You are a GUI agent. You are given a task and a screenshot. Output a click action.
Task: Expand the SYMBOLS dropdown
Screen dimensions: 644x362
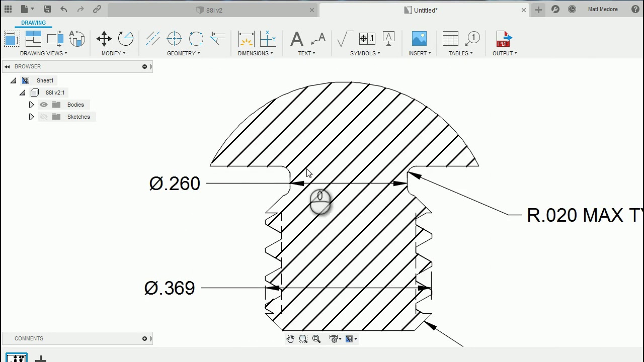(365, 53)
